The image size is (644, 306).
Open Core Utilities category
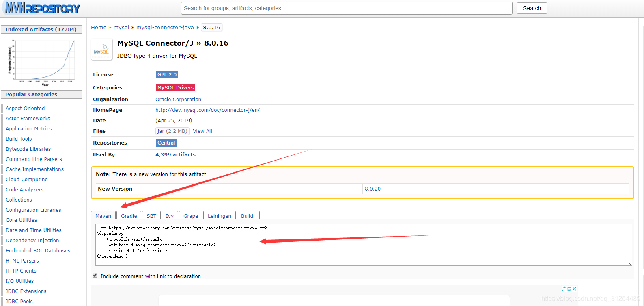click(21, 220)
